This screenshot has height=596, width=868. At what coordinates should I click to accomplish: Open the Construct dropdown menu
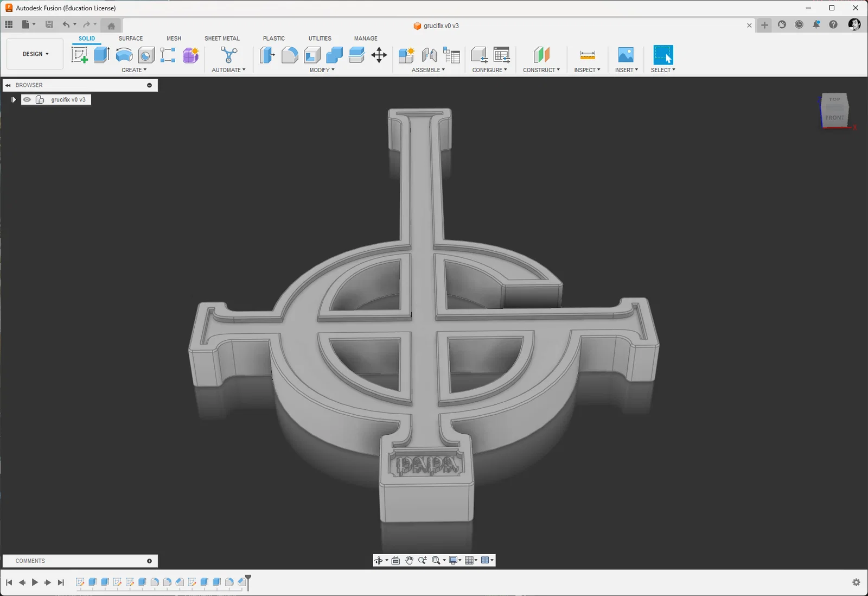tap(541, 70)
